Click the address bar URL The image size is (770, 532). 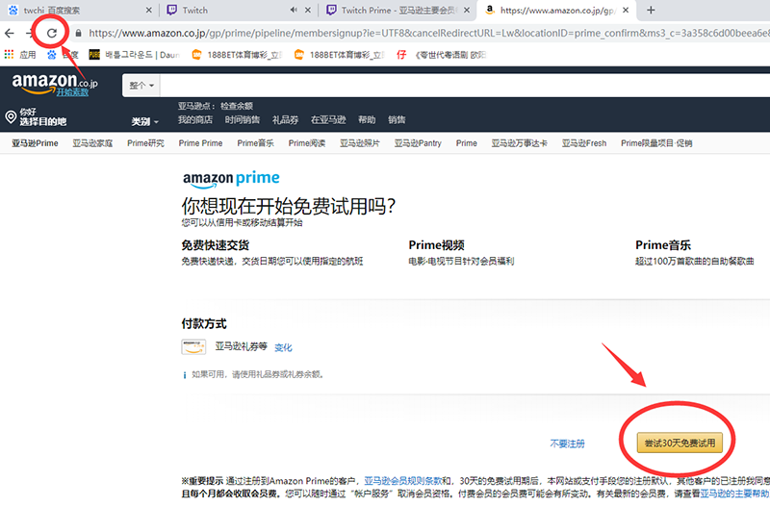[x=428, y=34]
